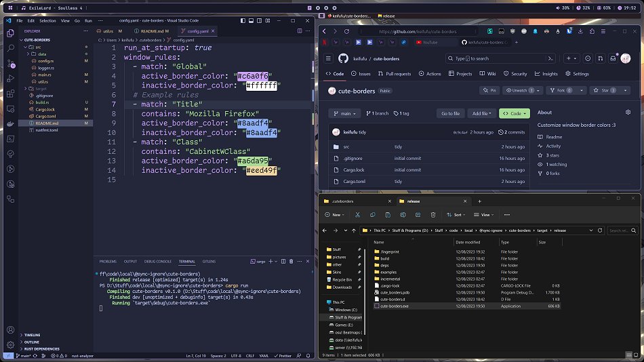
Task: Click the #c6a0f6 active border color value
Action: 253,76
